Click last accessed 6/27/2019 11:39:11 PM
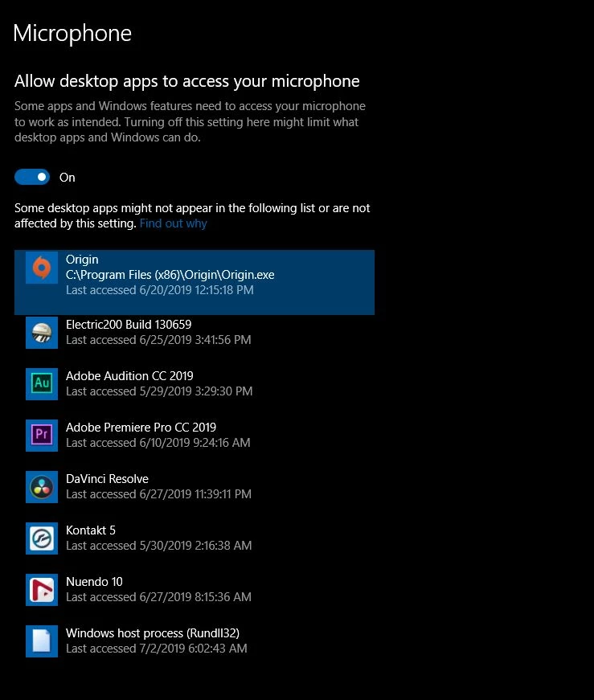The height and width of the screenshot is (700, 594). tap(158, 494)
